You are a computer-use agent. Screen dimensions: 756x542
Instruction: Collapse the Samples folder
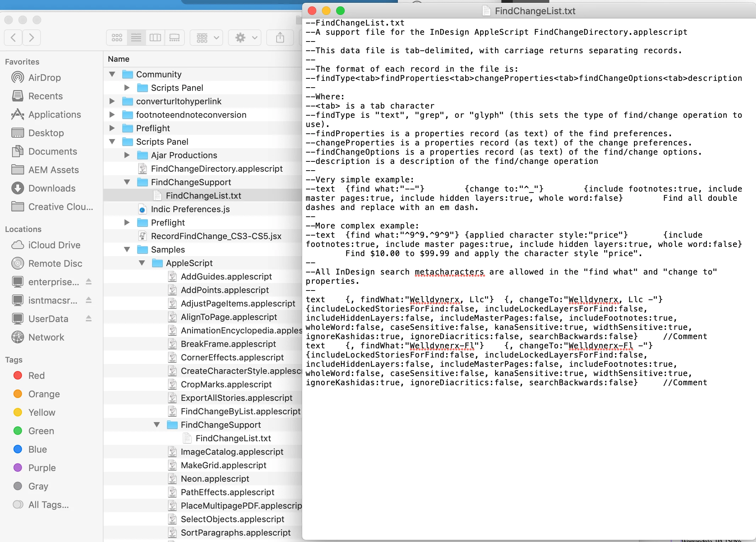[127, 249]
